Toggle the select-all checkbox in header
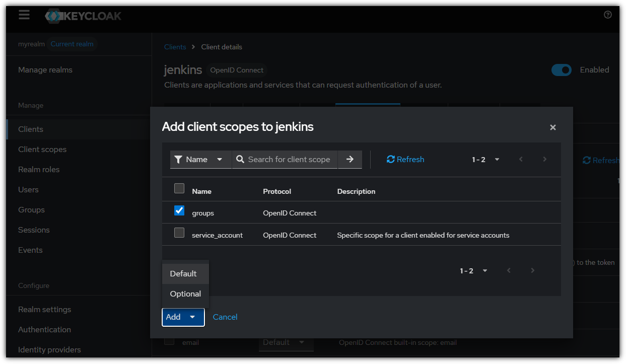The width and height of the screenshot is (626, 364). coord(179,189)
